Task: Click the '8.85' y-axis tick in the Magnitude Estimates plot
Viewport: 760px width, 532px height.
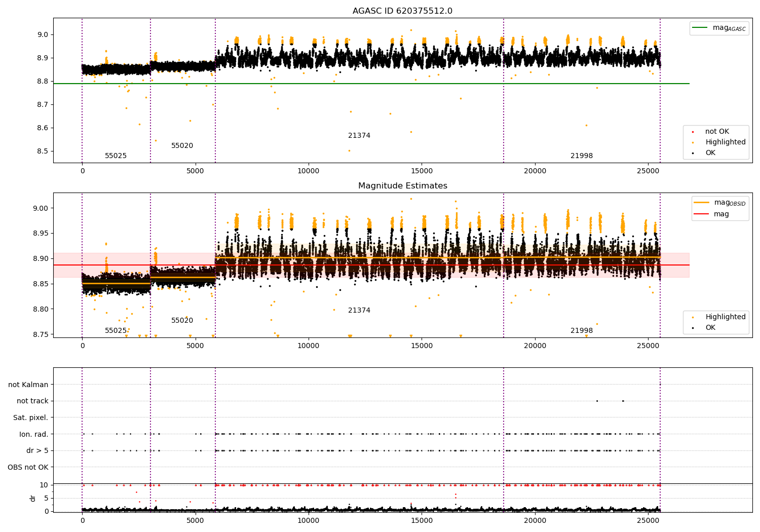Action: coord(41,284)
